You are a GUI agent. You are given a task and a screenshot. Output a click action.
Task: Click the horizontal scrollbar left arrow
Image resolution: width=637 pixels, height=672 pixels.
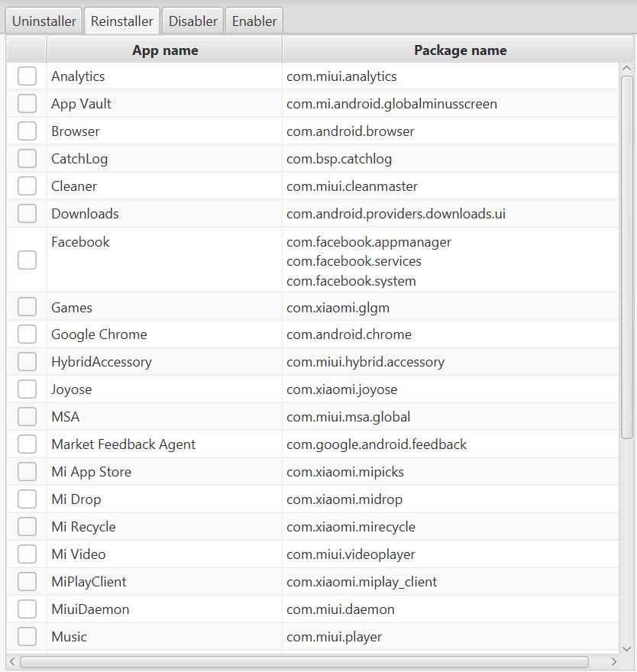pos(12,661)
